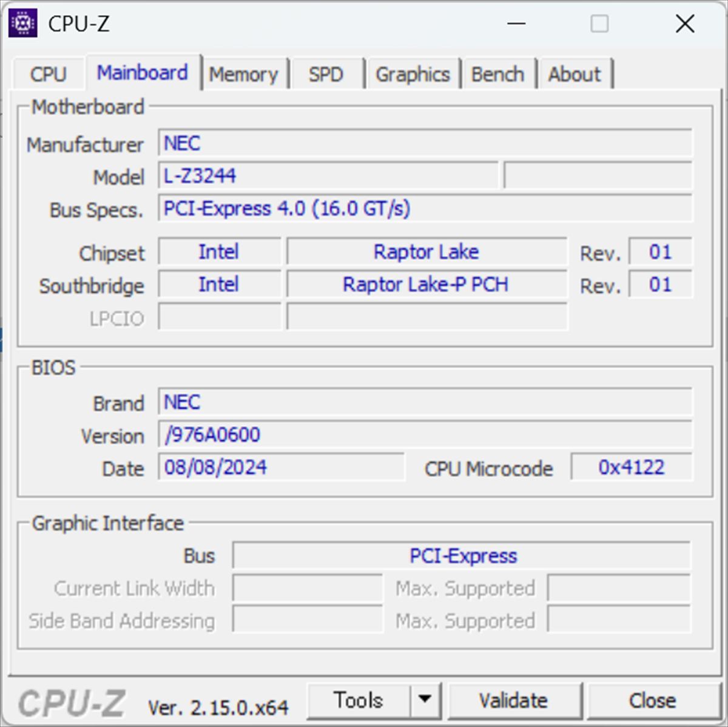Click the Model value L-Z3244
This screenshot has height=727, width=728.
328,176
